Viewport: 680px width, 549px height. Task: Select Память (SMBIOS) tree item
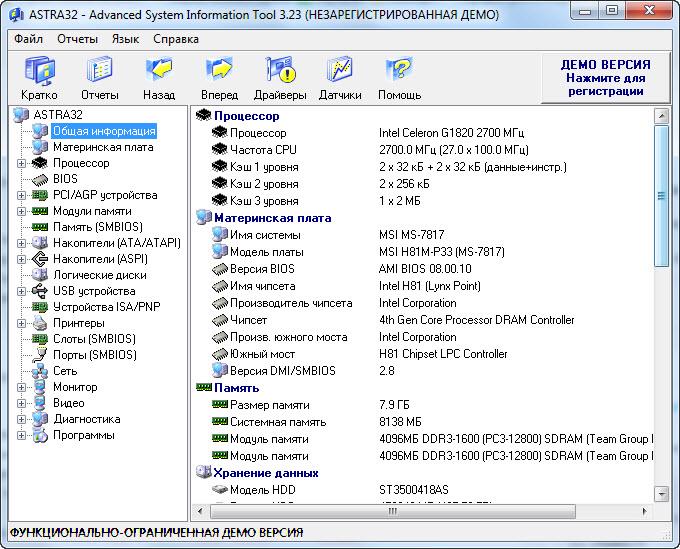pos(98,227)
